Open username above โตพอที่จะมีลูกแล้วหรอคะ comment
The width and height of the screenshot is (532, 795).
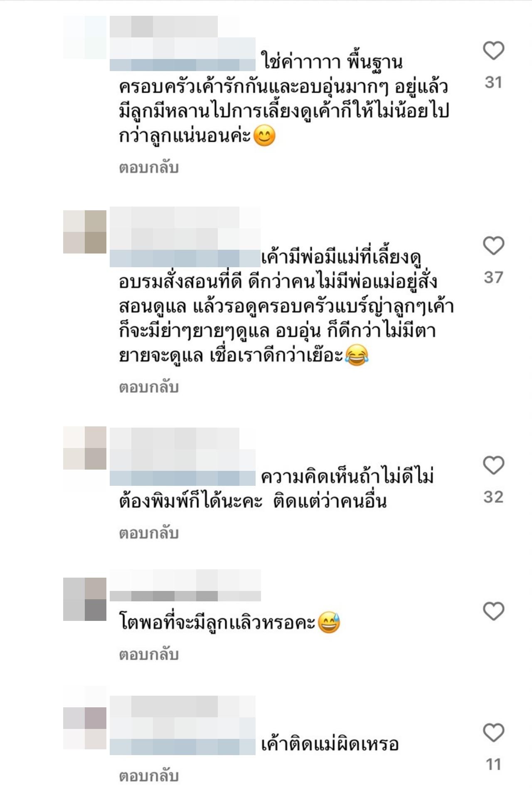pyautogui.click(x=185, y=586)
